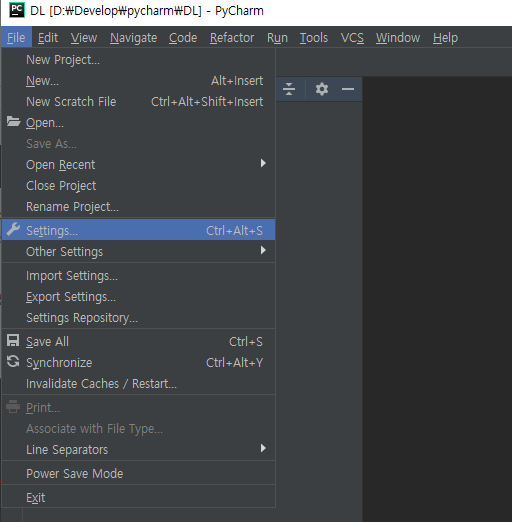Viewport: 512px width, 522px height.
Task: Choose Exit from the File menu
Action: [138, 497]
